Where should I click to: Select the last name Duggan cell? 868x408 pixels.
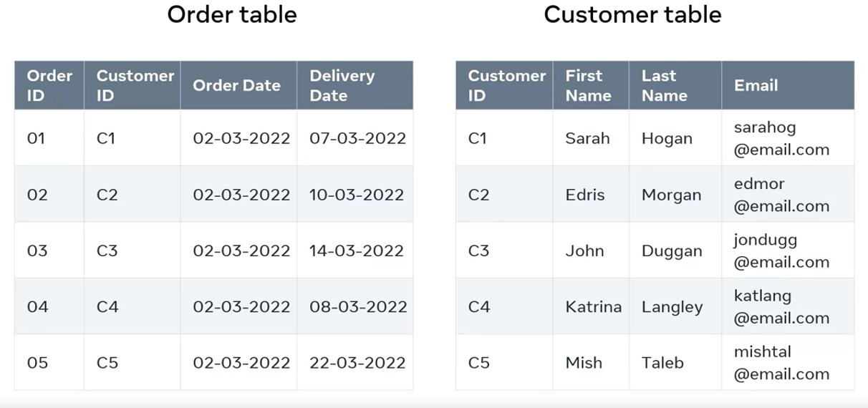[672, 251]
